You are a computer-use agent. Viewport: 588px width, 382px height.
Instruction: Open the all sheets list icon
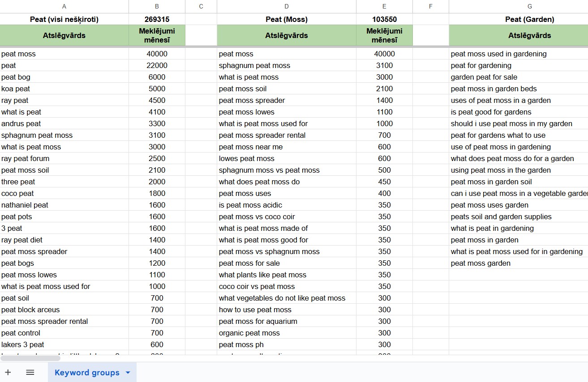coord(30,372)
